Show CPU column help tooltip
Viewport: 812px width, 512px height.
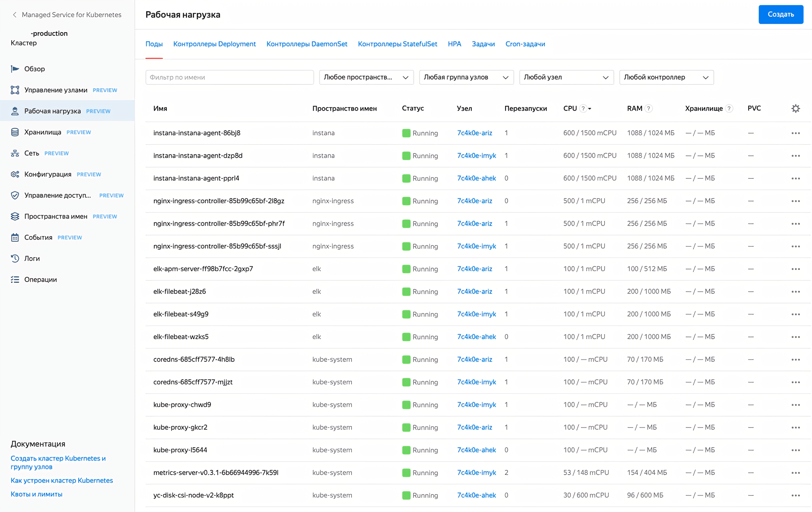pos(583,108)
